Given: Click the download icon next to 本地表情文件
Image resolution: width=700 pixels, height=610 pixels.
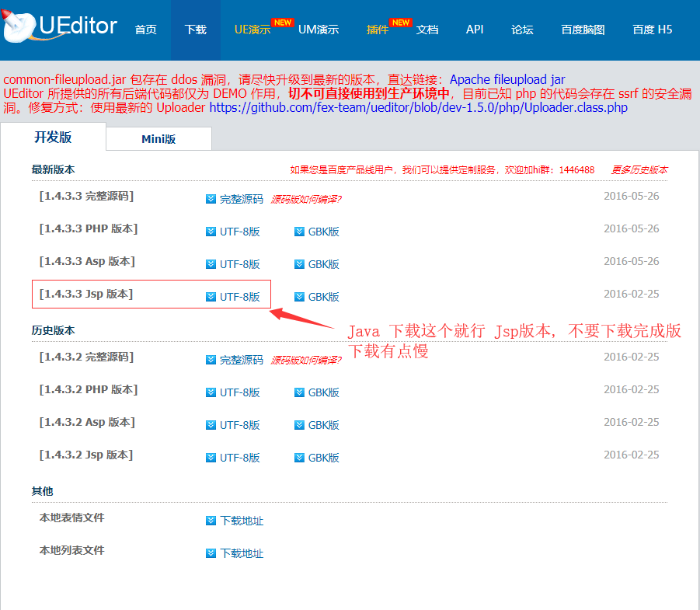Looking at the screenshot, I should [211, 521].
